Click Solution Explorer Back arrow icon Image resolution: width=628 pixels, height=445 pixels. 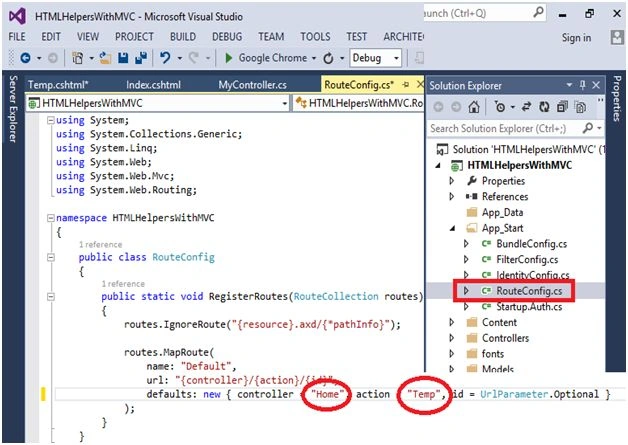coord(439,107)
